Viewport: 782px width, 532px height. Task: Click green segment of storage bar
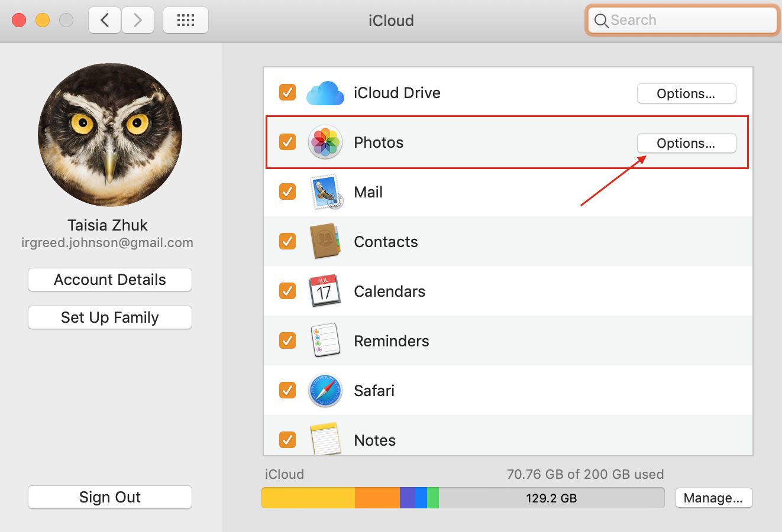pos(433,498)
